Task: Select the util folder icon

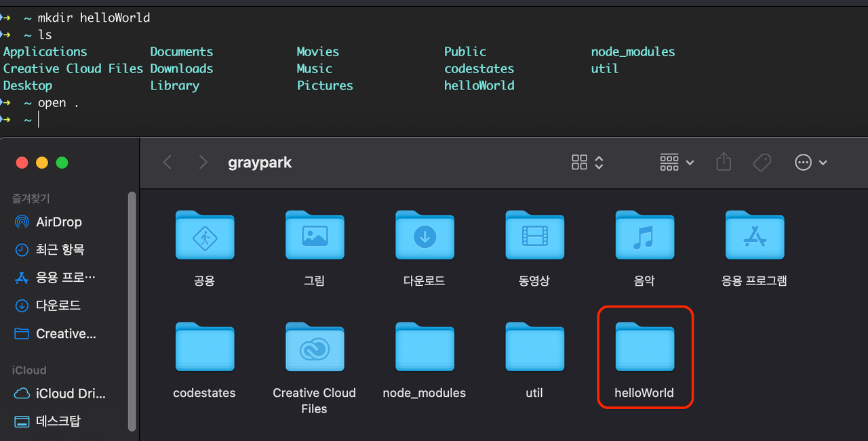Action: click(534, 347)
